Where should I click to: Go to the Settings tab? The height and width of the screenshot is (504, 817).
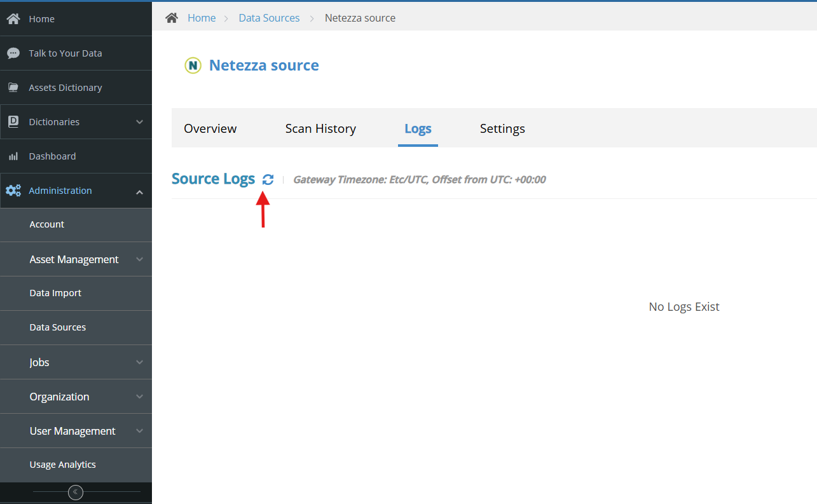(x=502, y=128)
